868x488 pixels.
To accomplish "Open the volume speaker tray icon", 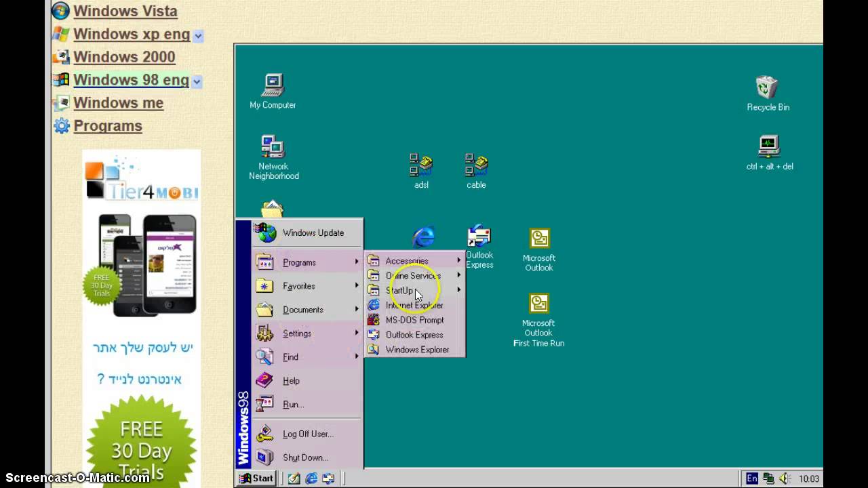I will 785,479.
